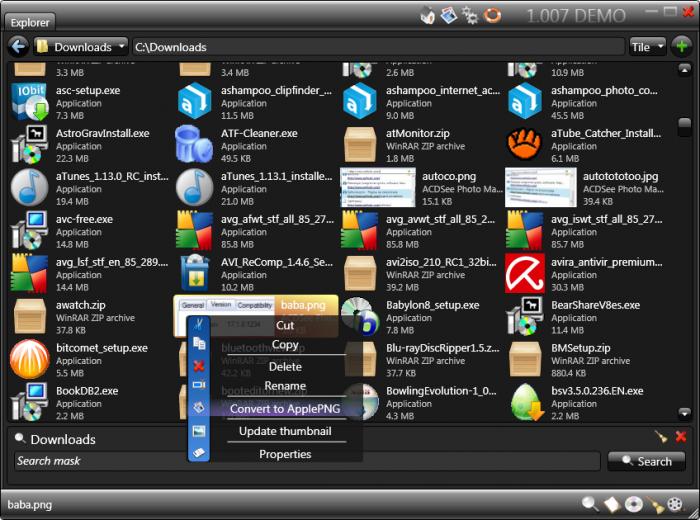Click the scissors cut icon in menu strip
The width and height of the screenshot is (700, 520).
point(199,324)
